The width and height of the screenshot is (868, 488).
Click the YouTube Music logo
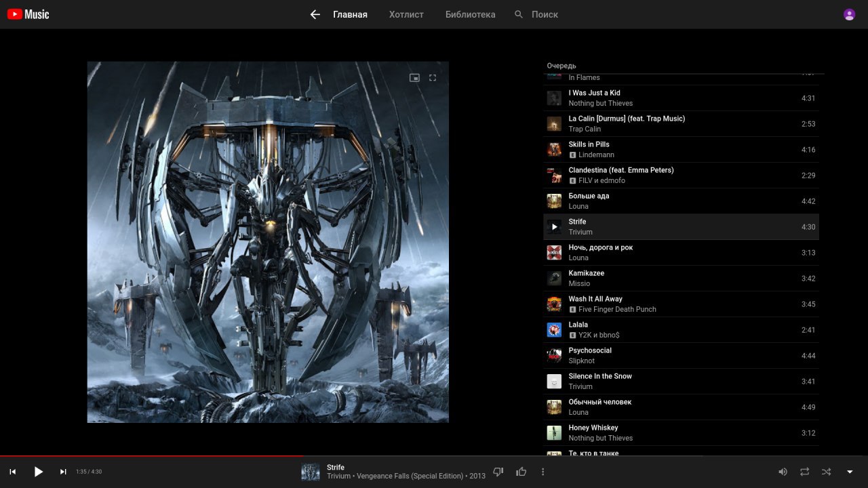tap(28, 14)
